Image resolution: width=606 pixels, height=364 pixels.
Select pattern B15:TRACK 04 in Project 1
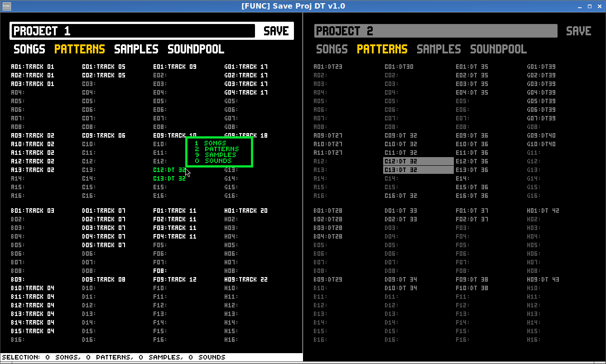[x=33, y=331]
